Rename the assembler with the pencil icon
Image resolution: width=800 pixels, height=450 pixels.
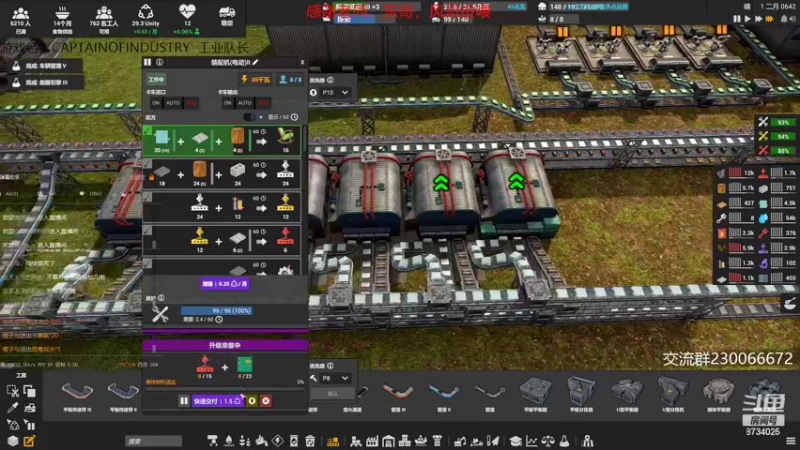pos(255,62)
